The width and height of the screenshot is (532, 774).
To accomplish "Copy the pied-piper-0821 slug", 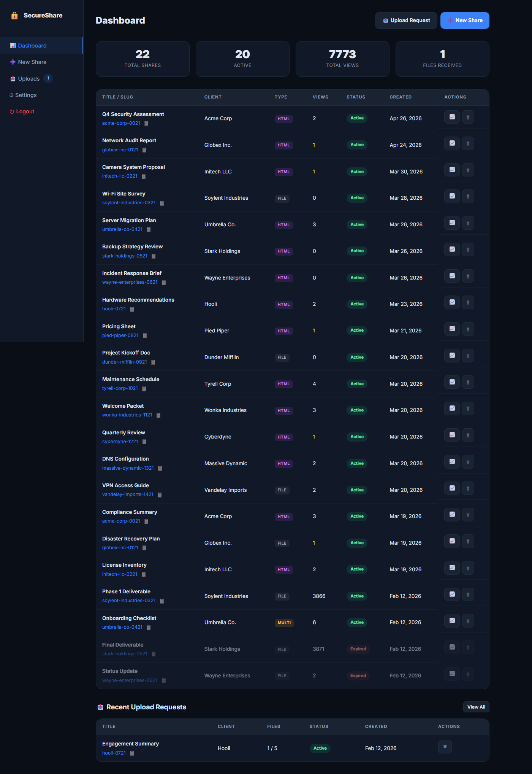I will [145, 336].
